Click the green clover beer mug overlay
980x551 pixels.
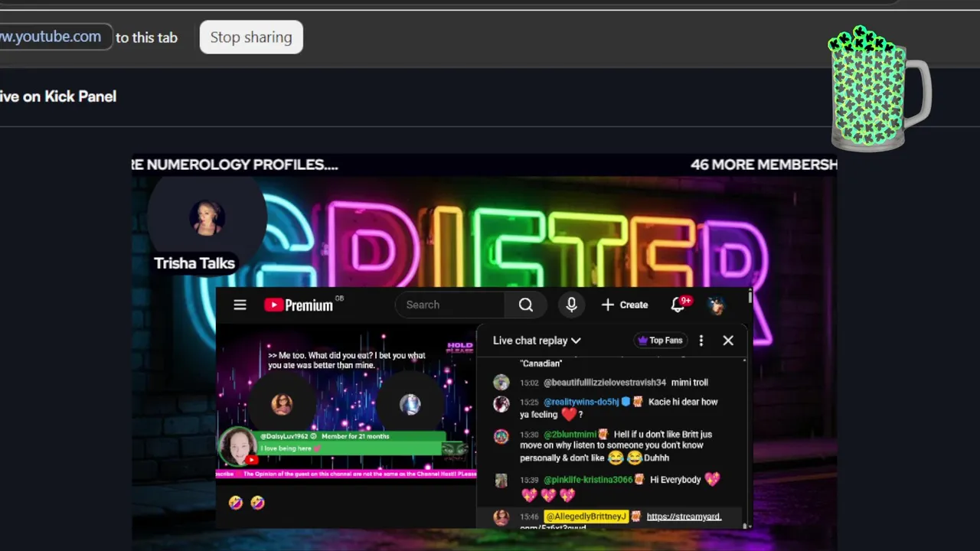tap(880, 89)
